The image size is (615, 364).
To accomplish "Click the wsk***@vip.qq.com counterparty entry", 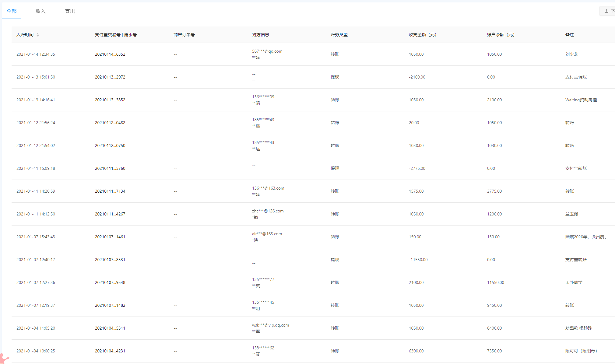I will (270, 325).
